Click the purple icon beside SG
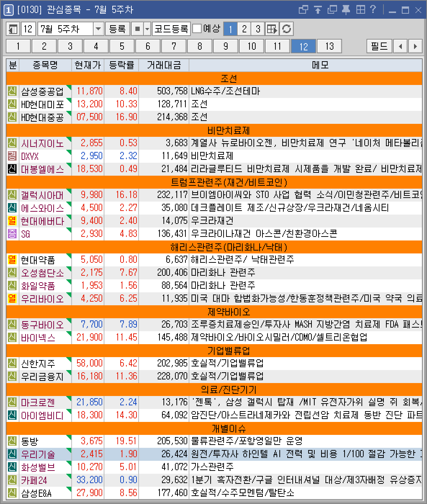The height and width of the screenshot is (504, 427). 12,234
